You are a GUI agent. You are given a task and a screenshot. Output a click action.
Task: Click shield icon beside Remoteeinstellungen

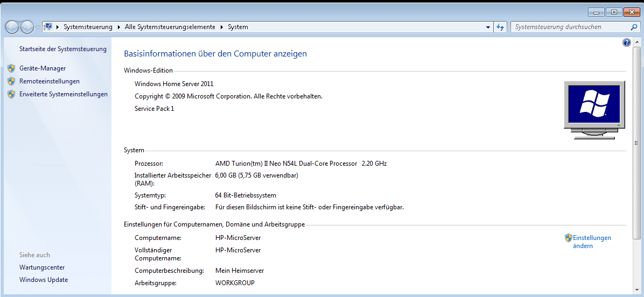(11, 82)
